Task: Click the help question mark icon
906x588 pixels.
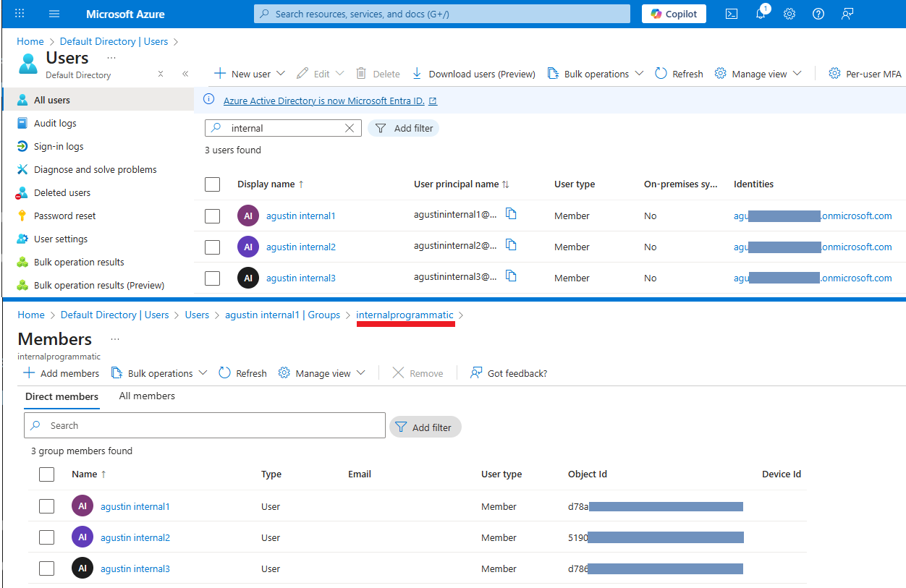Action: click(x=818, y=14)
